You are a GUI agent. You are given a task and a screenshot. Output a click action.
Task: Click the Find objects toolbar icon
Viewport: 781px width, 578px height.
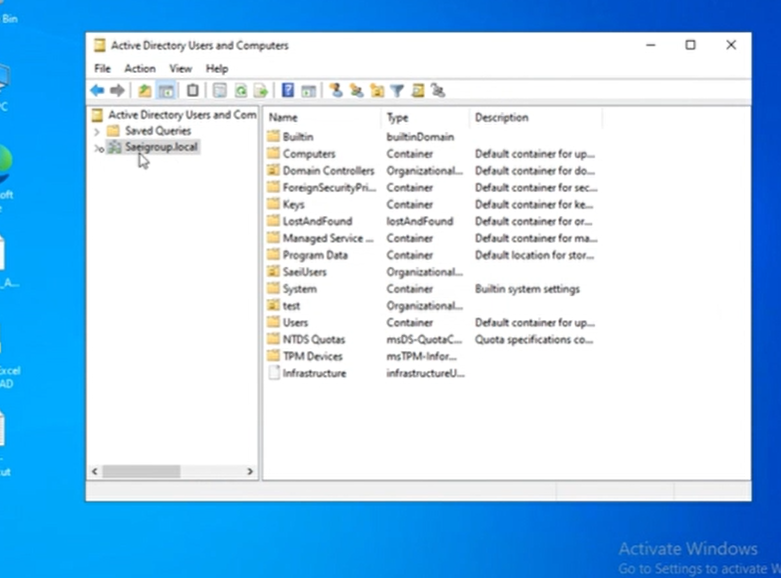pos(418,90)
